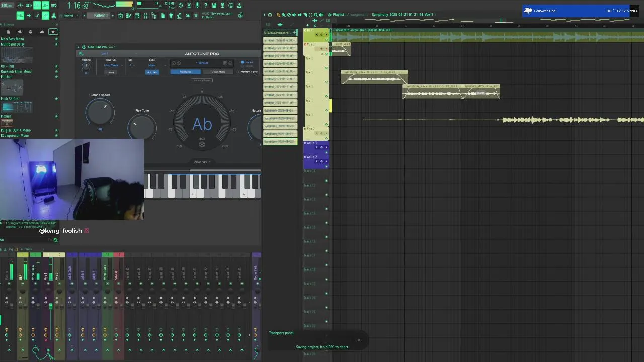
Task: Click the kimobeatz audio clip in picker
Action: pos(280,32)
